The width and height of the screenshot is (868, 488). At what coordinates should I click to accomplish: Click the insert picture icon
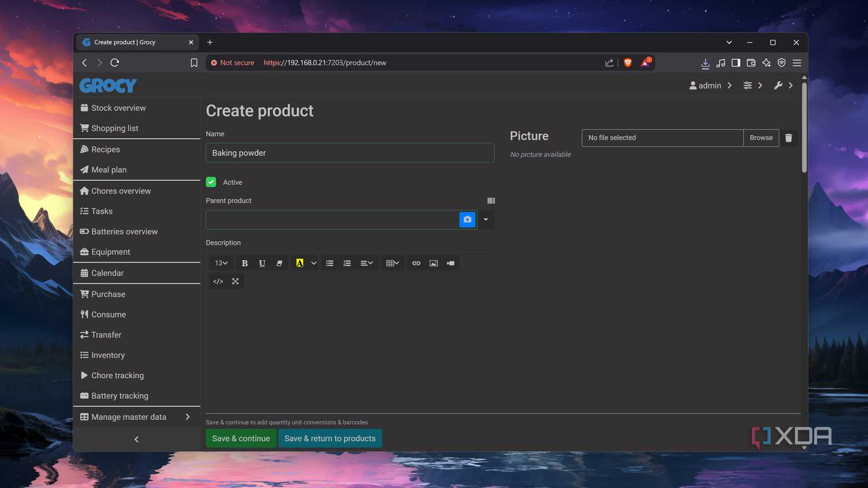coord(433,263)
